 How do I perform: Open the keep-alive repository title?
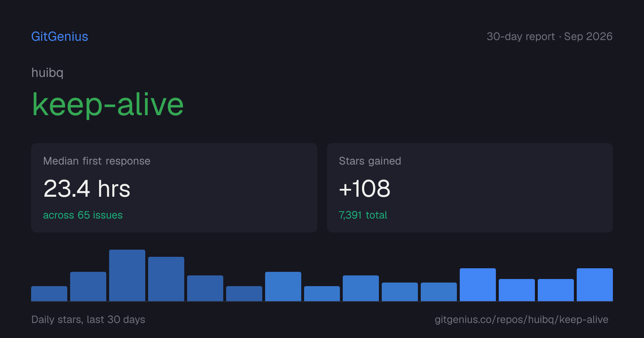pos(108,104)
